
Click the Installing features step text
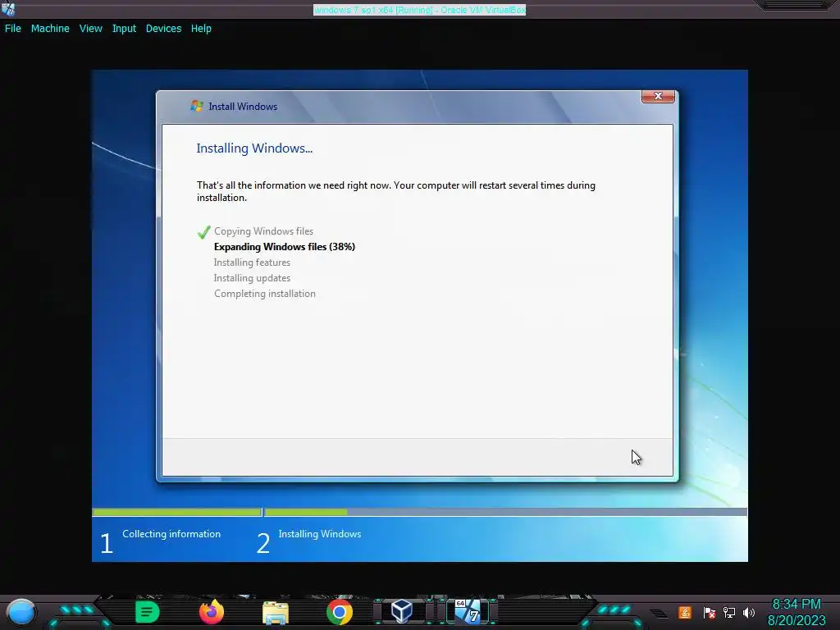pos(252,262)
